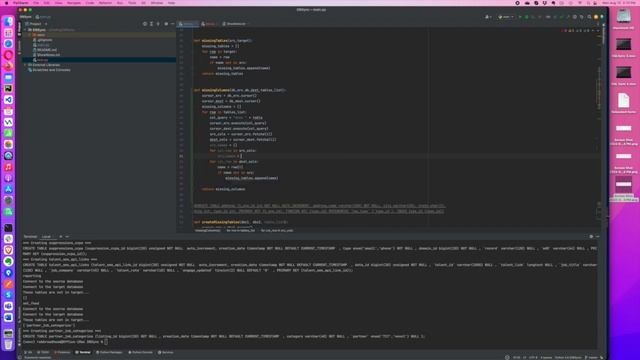Click the git branch status bar entry
Viewport: 640px width, 360px height.
pos(591,358)
